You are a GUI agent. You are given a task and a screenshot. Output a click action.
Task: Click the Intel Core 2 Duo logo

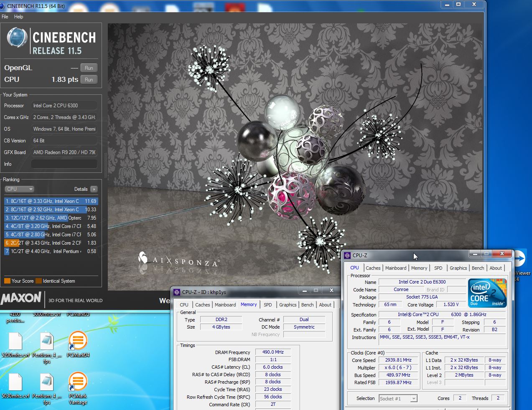click(488, 293)
